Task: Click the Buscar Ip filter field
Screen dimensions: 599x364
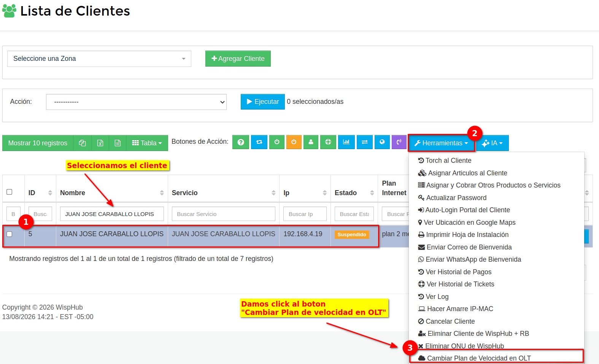Action: click(305, 214)
